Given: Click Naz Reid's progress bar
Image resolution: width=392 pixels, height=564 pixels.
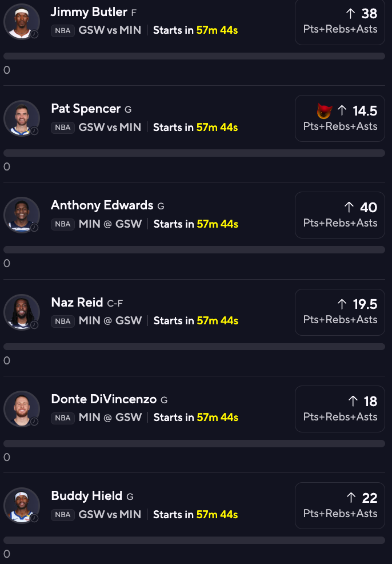Looking at the screenshot, I should (194, 347).
